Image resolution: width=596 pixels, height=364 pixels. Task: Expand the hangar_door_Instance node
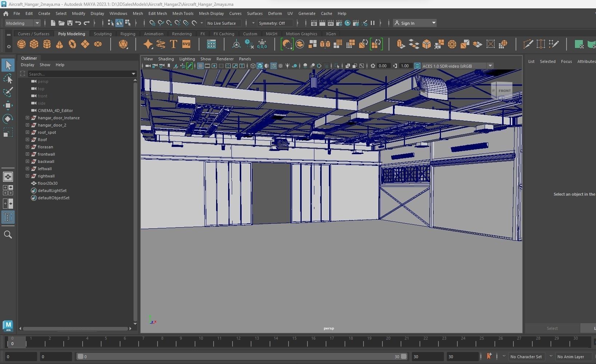pos(27,118)
